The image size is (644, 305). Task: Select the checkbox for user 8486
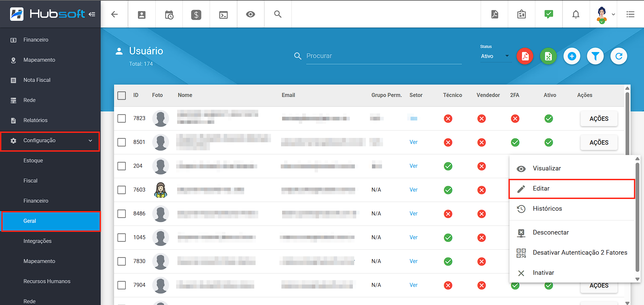(x=122, y=214)
